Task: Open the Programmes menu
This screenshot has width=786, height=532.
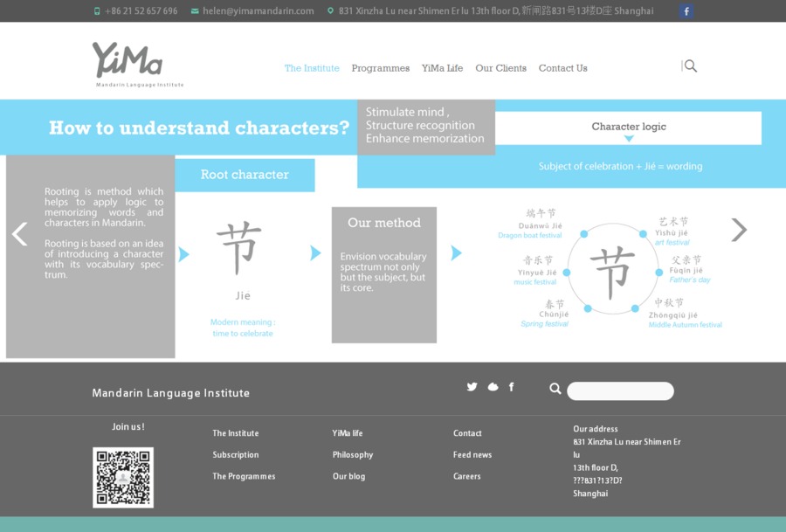Action: click(381, 68)
